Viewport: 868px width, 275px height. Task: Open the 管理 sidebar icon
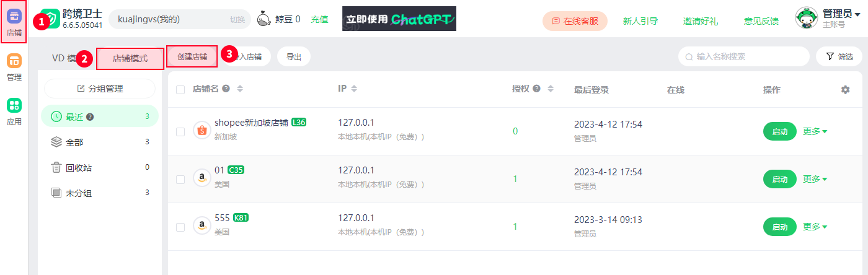click(14, 67)
